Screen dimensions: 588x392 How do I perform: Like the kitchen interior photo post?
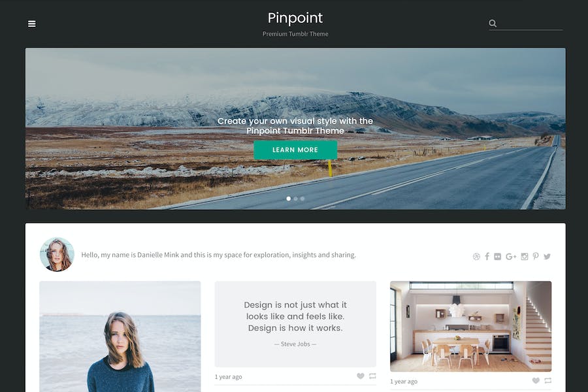(x=536, y=380)
